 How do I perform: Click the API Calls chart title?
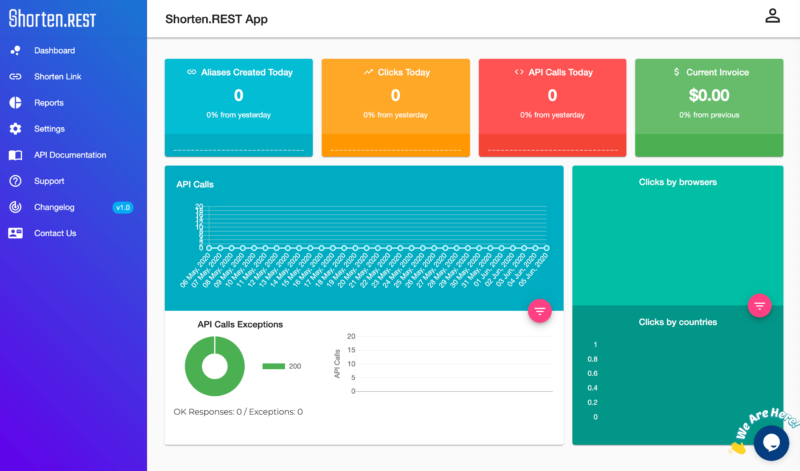[195, 184]
